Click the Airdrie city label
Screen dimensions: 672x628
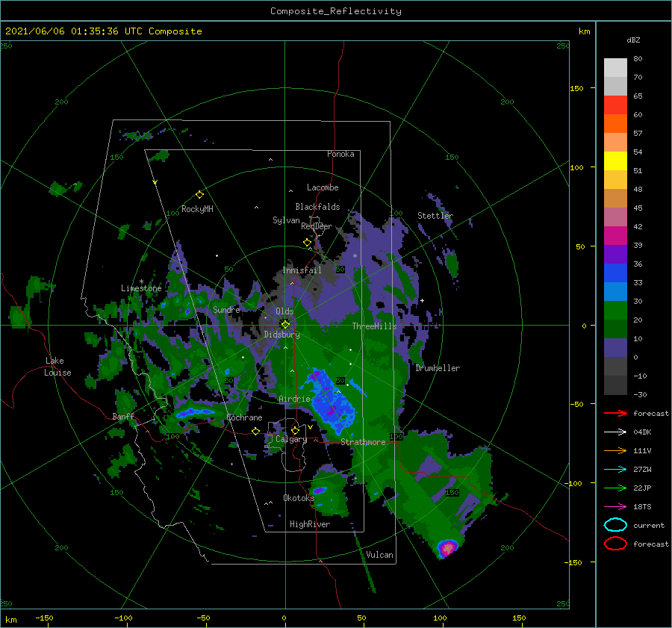(294, 399)
